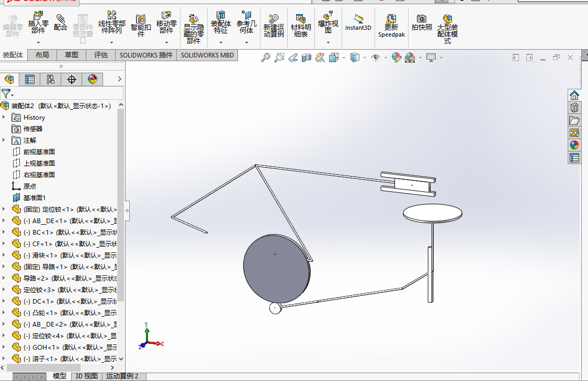Open the Display Style cube dropdown

click(365, 57)
